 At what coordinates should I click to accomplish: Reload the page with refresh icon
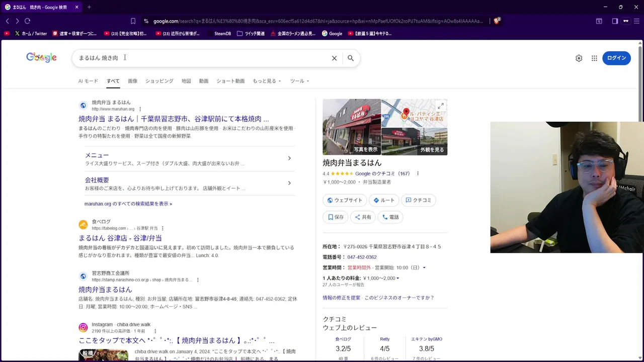[x=27, y=21]
